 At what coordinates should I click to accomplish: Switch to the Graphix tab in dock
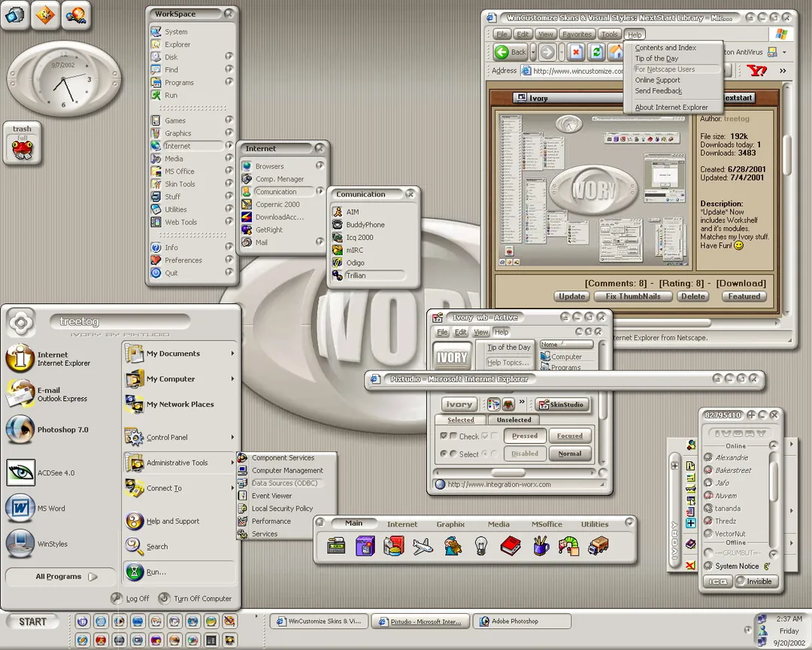click(450, 524)
